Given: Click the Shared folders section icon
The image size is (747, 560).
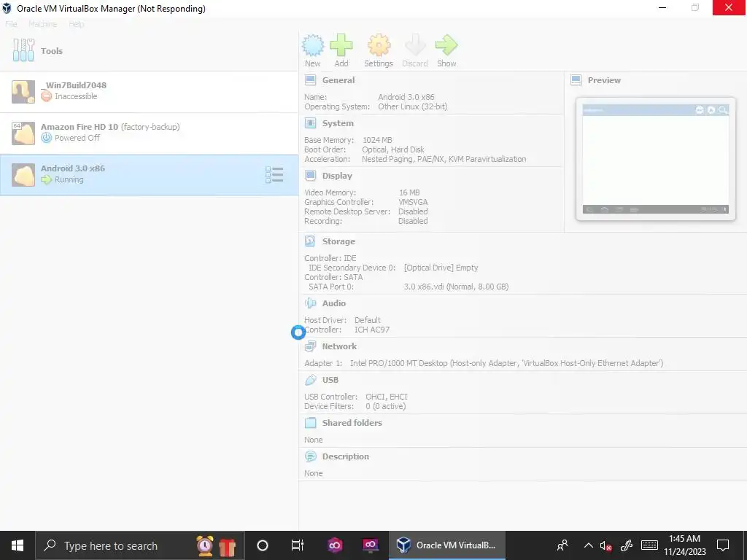Looking at the screenshot, I should tap(310, 423).
